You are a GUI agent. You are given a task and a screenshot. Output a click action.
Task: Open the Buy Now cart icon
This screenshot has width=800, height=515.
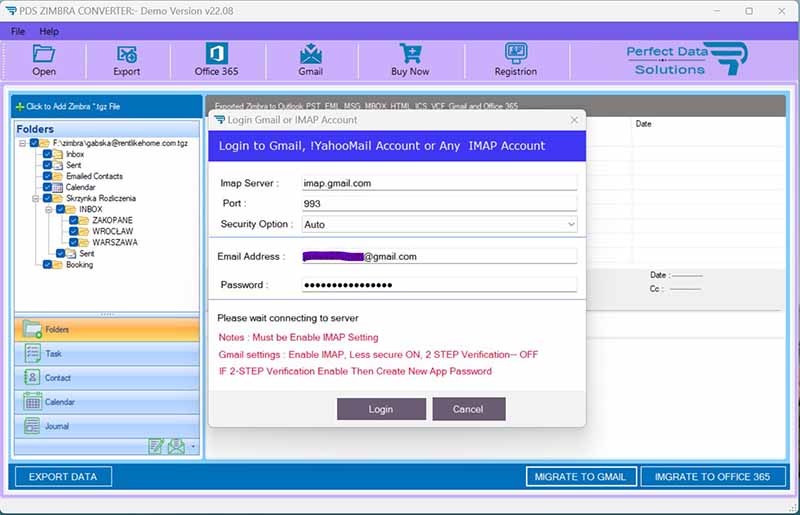(x=410, y=54)
